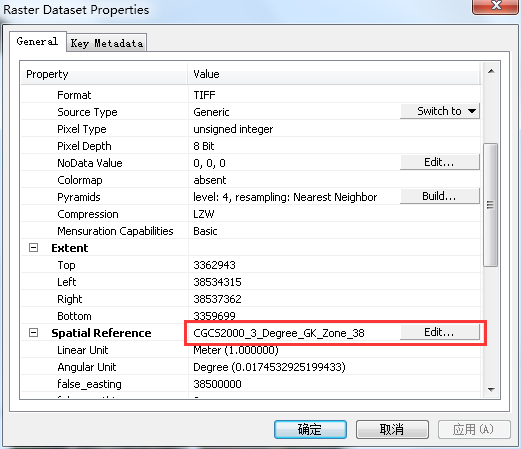Click the Source Type property label
The image size is (521, 449).
(x=87, y=112)
